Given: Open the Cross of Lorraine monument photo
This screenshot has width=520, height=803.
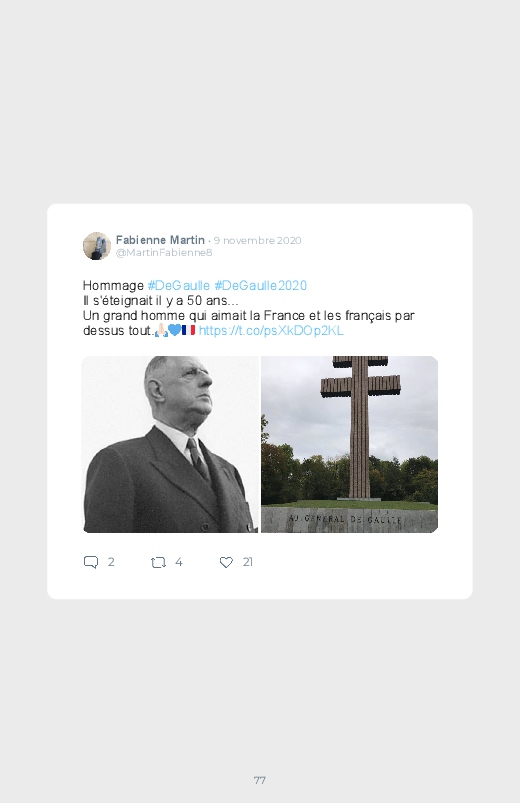Looking at the screenshot, I should pyautogui.click(x=349, y=445).
